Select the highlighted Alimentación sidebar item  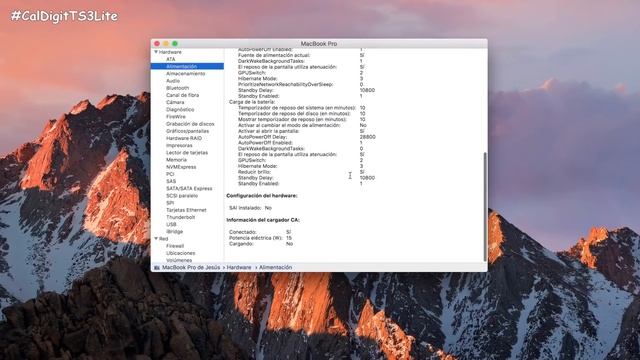(x=187, y=66)
